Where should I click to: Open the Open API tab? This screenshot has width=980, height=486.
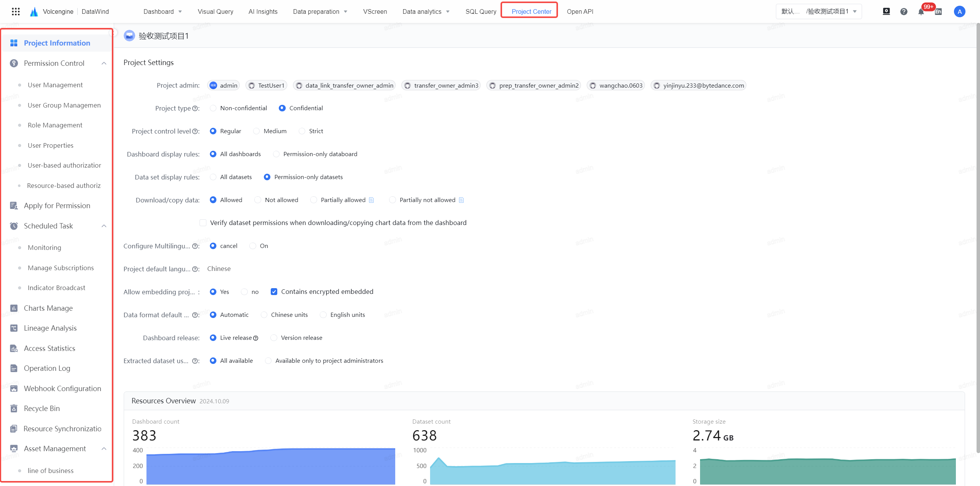[580, 11]
